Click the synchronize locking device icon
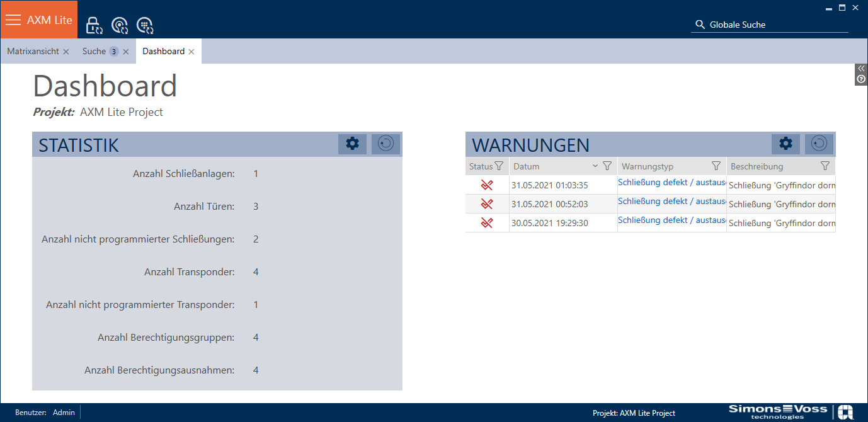868x422 pixels. pos(94,25)
